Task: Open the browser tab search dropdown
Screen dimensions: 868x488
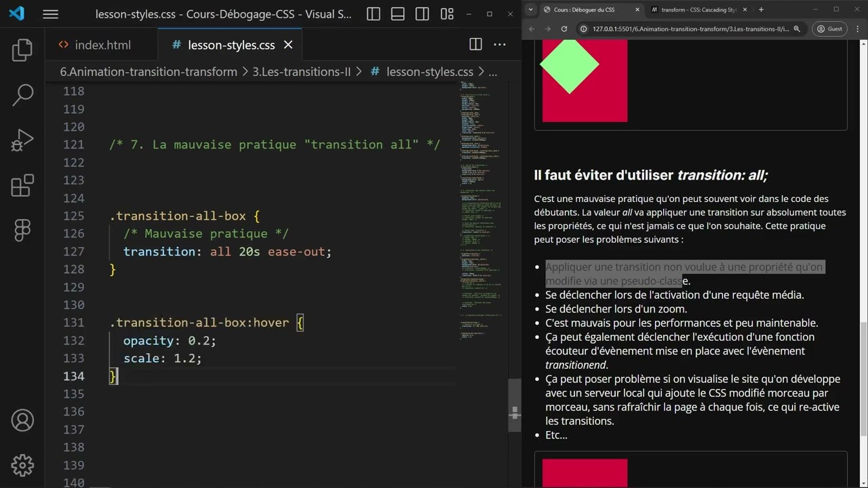Action: (530, 9)
